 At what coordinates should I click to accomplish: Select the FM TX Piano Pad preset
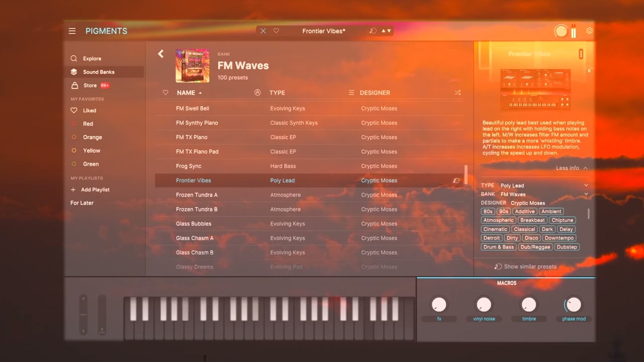pos(309,151)
